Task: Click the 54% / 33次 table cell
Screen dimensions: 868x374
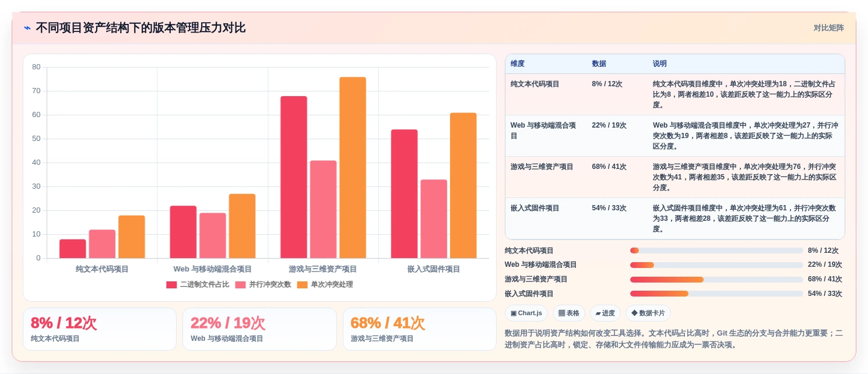Action: [609, 208]
